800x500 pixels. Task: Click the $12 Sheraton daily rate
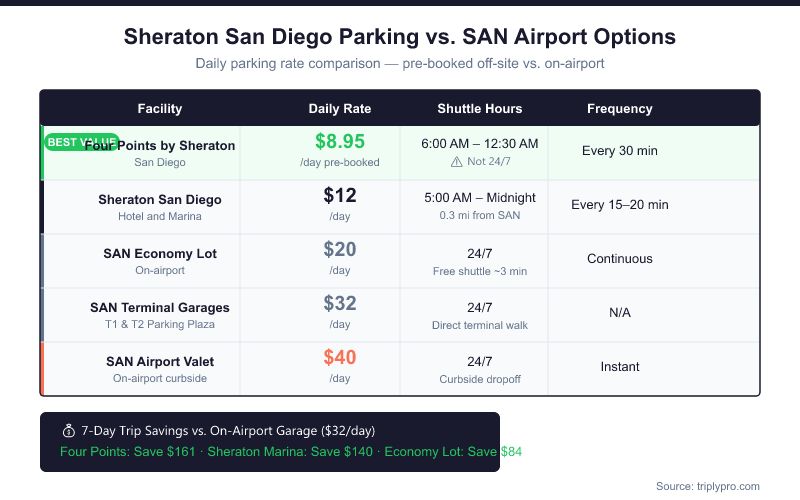pos(340,196)
